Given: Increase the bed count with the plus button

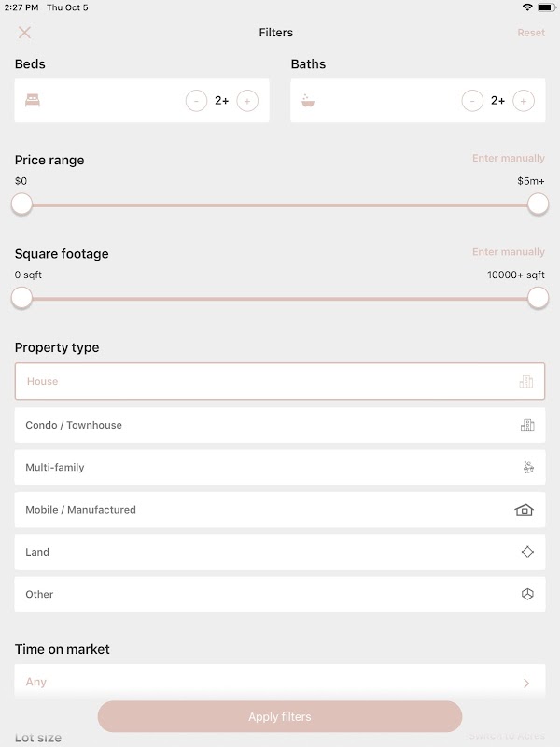Looking at the screenshot, I should pyautogui.click(x=247, y=101).
